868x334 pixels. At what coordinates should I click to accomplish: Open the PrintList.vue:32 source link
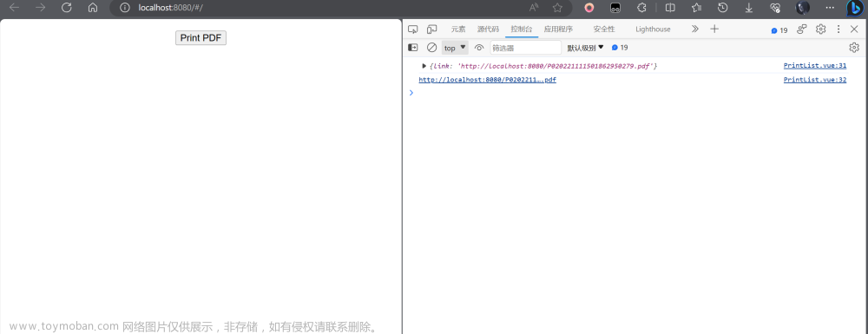tap(815, 80)
